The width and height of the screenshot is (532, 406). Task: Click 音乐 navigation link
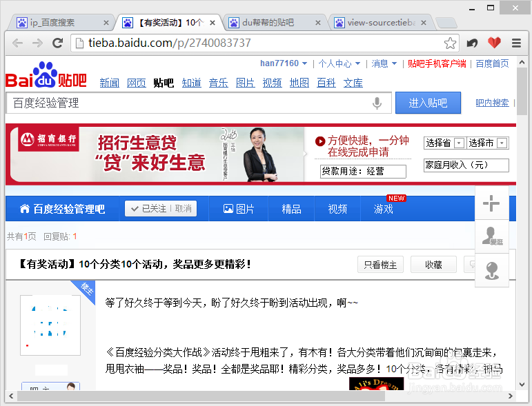[218, 82]
